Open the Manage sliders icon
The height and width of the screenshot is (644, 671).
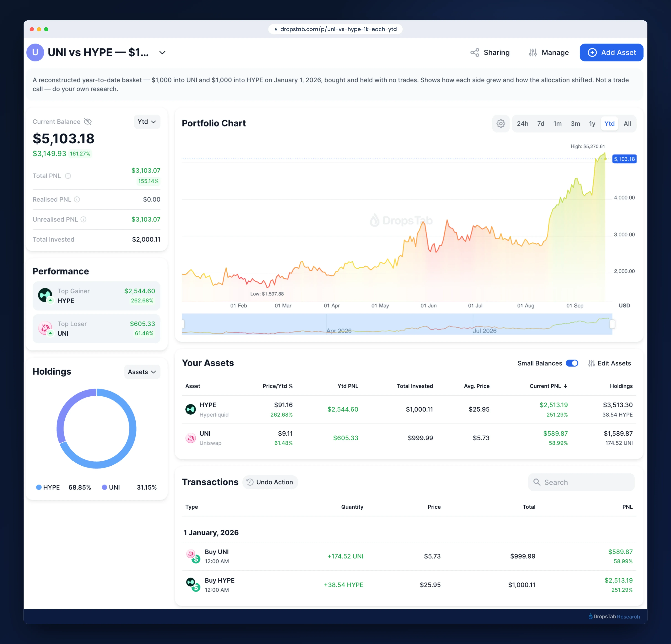tap(532, 52)
